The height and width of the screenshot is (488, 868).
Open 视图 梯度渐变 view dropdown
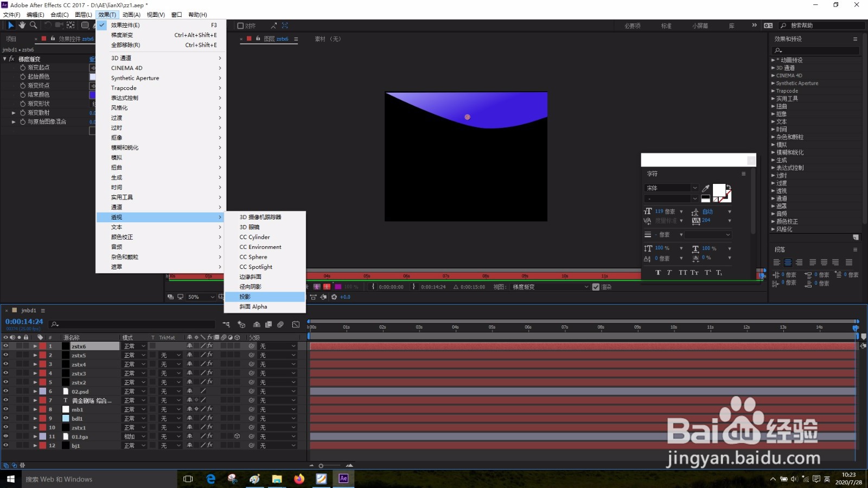click(550, 287)
